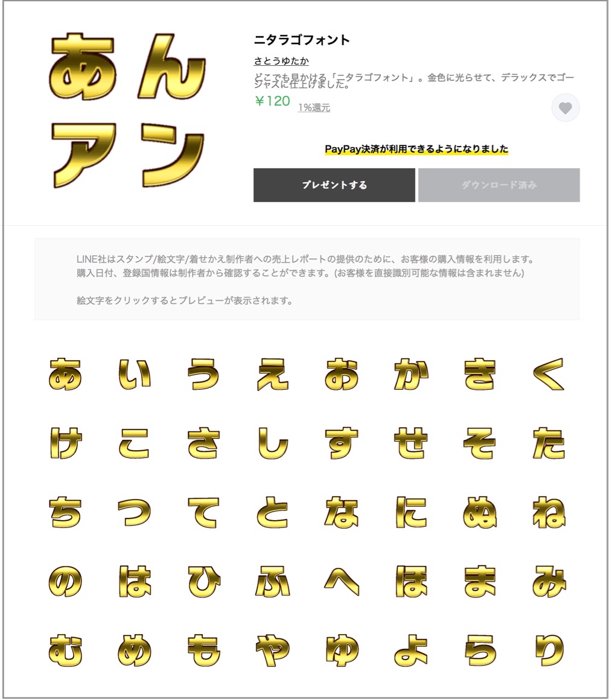Image resolution: width=609 pixels, height=700 pixels.
Task: Preview the gold し emoji
Action: coord(272,443)
